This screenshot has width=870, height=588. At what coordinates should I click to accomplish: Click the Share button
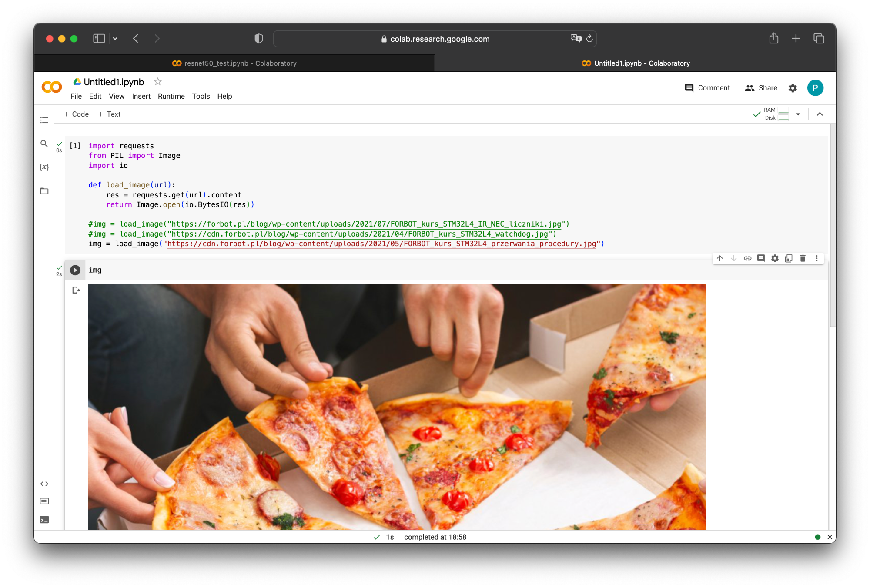pyautogui.click(x=761, y=88)
